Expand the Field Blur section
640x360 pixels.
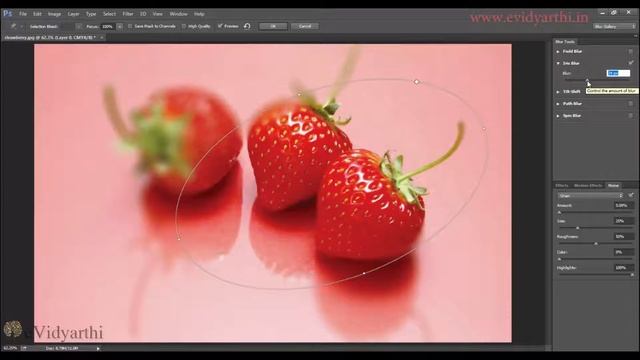558,51
